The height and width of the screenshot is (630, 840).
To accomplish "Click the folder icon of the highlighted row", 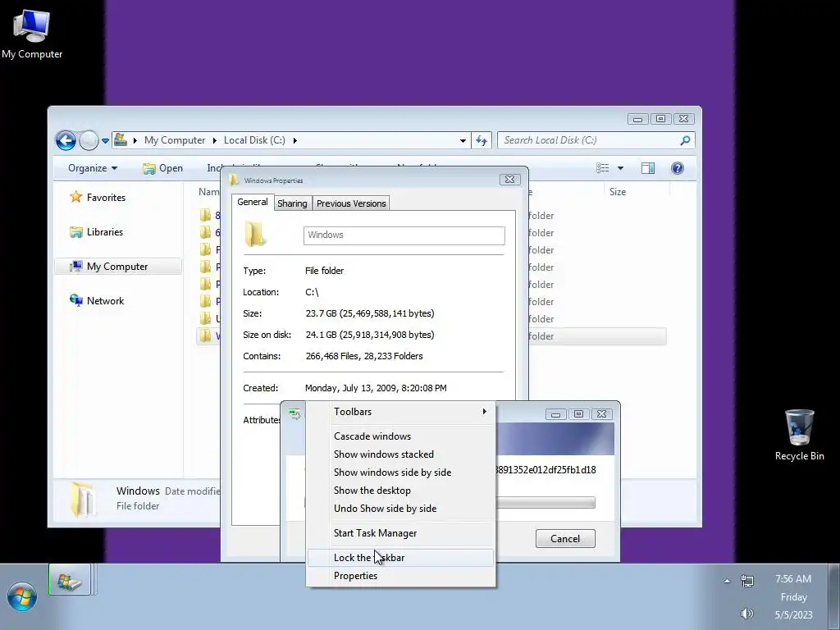I will coord(205,336).
